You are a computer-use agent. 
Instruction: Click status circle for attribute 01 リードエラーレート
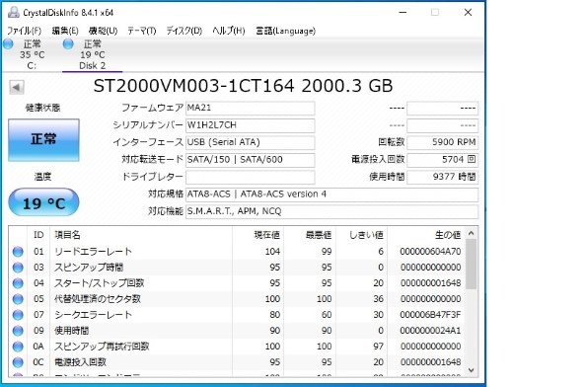pos(18,252)
